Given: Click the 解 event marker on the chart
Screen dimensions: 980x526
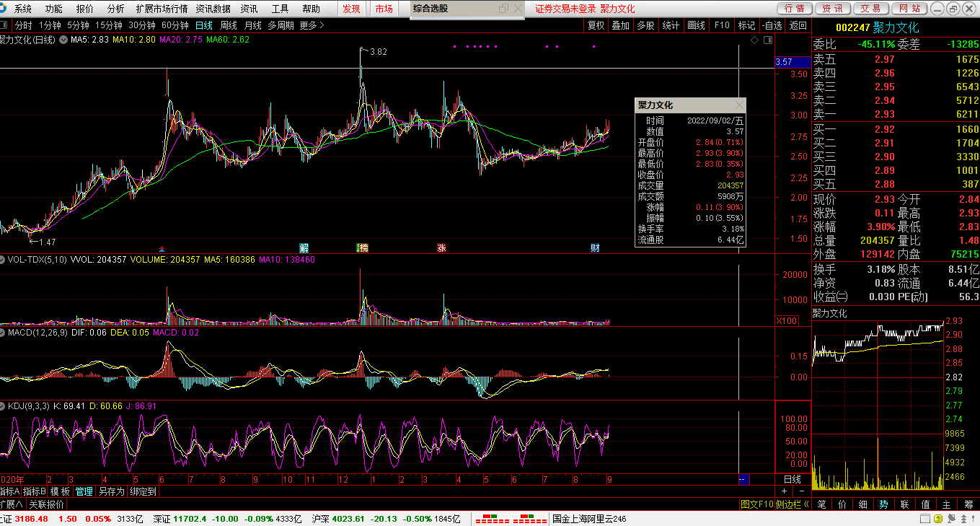Looking at the screenshot, I should pos(304,248).
